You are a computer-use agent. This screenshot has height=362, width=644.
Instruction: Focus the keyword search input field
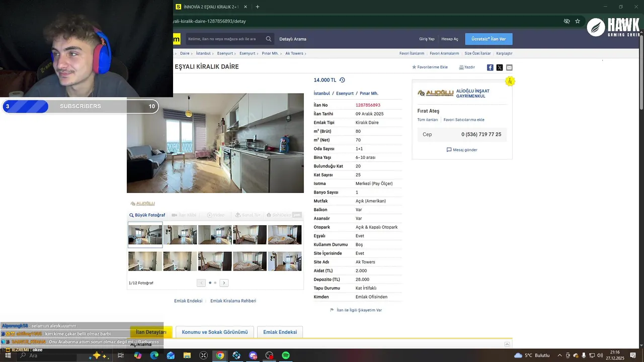tap(225, 39)
